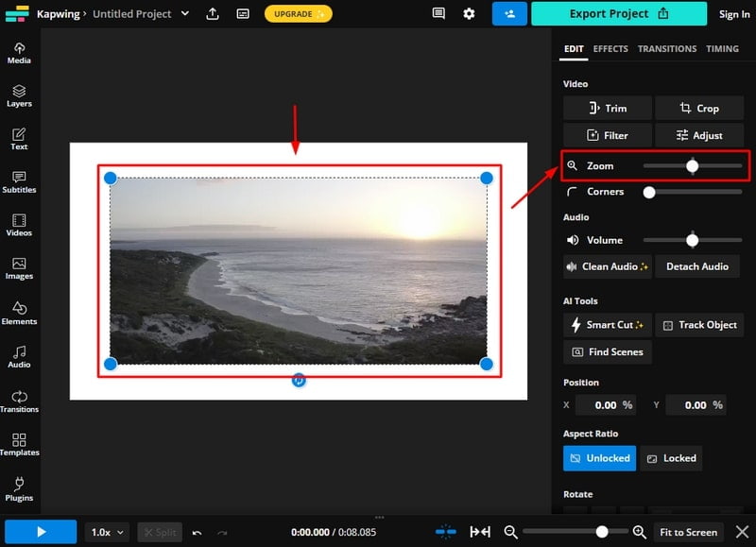
Task: Select the Track Object AI tool
Action: [x=699, y=325]
